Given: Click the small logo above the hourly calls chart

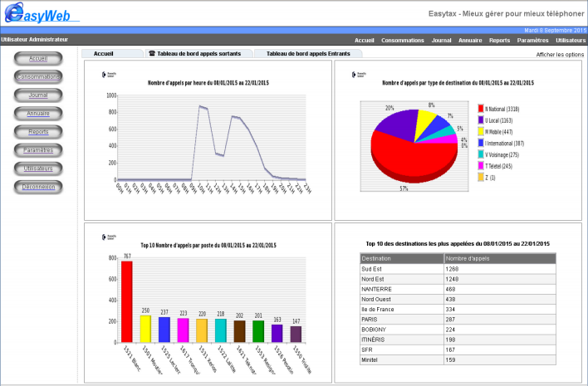Looking at the screenshot, I should [104, 74].
